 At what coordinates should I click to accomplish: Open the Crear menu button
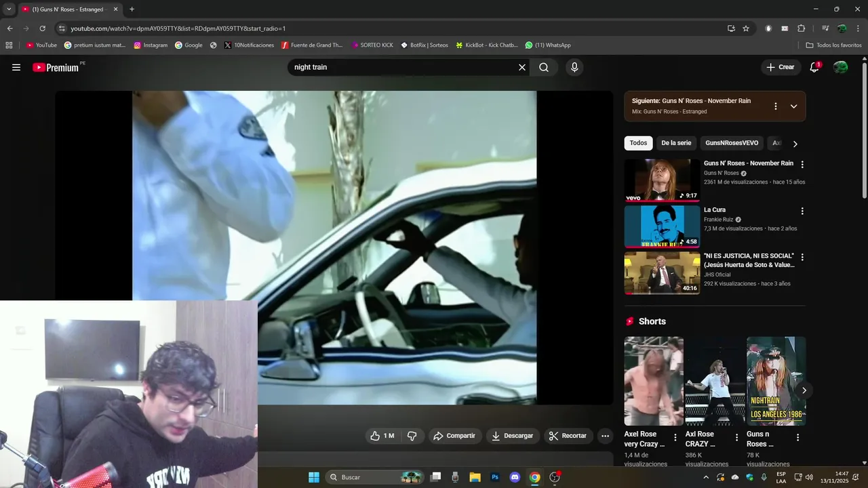coord(781,67)
